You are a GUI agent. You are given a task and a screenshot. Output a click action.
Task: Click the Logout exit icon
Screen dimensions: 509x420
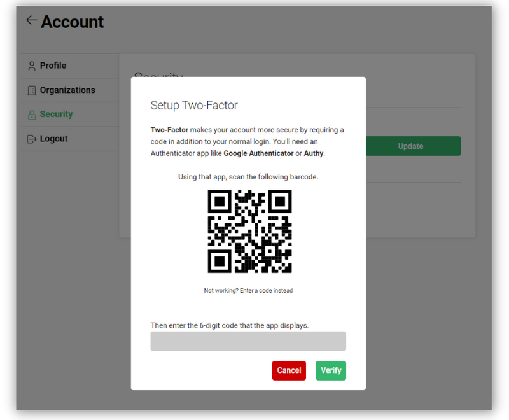[31, 139]
